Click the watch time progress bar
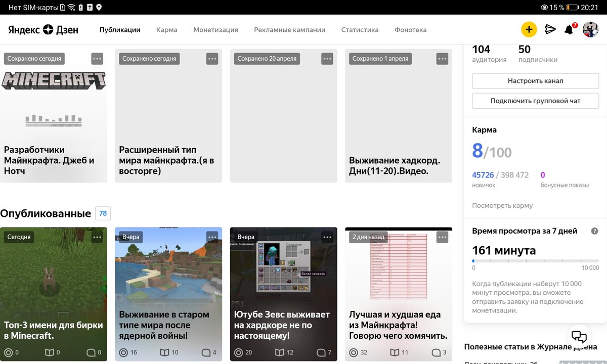 coord(536,261)
